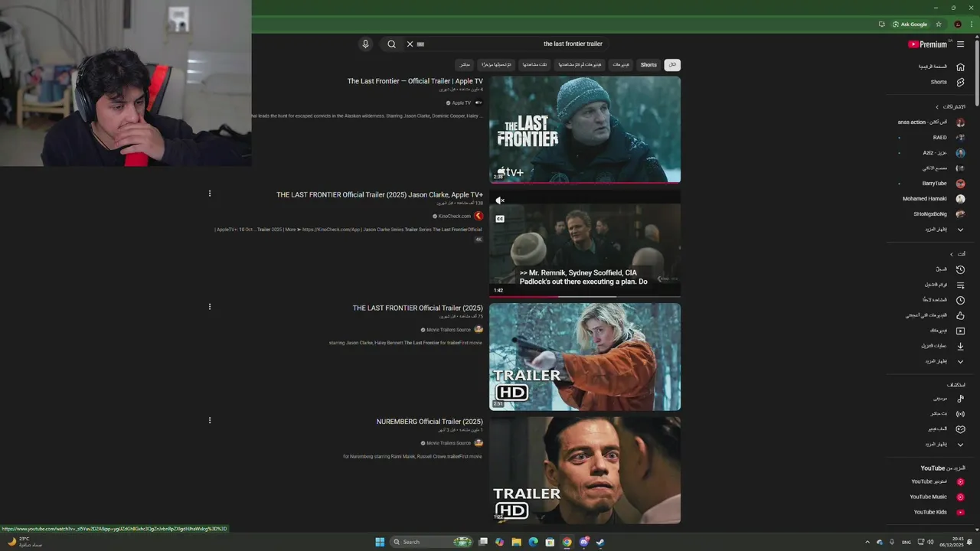
Task: Open Apple TV official trailer thumbnail
Action: [585, 129]
